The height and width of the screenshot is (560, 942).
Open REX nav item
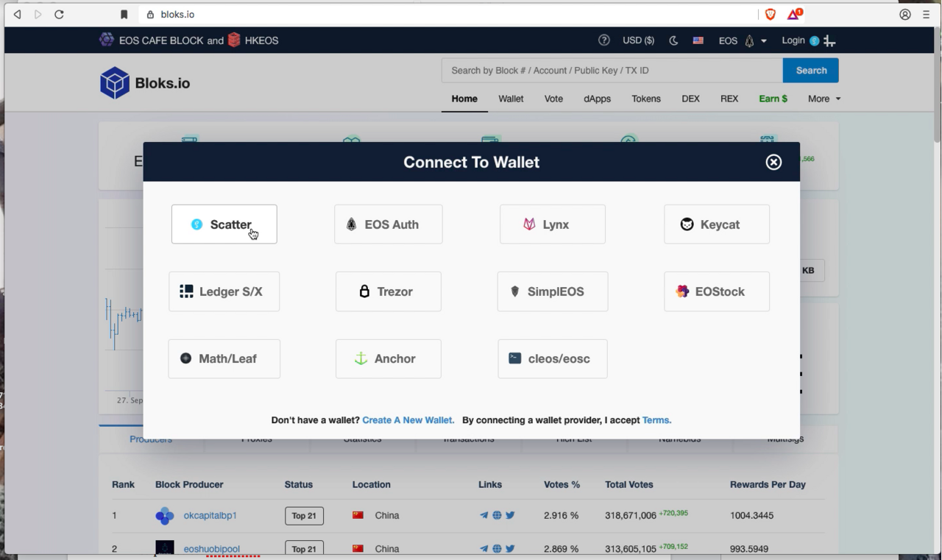pos(729,99)
